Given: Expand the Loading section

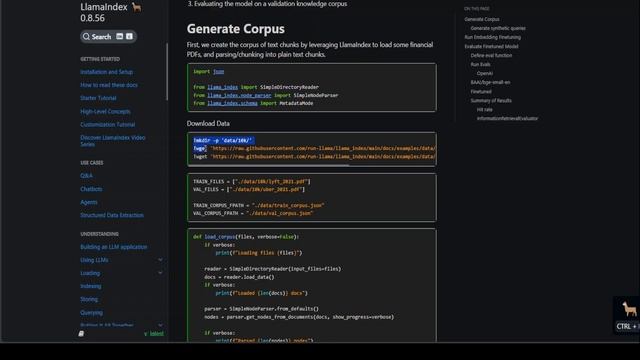Looking at the screenshot, I should (160, 273).
